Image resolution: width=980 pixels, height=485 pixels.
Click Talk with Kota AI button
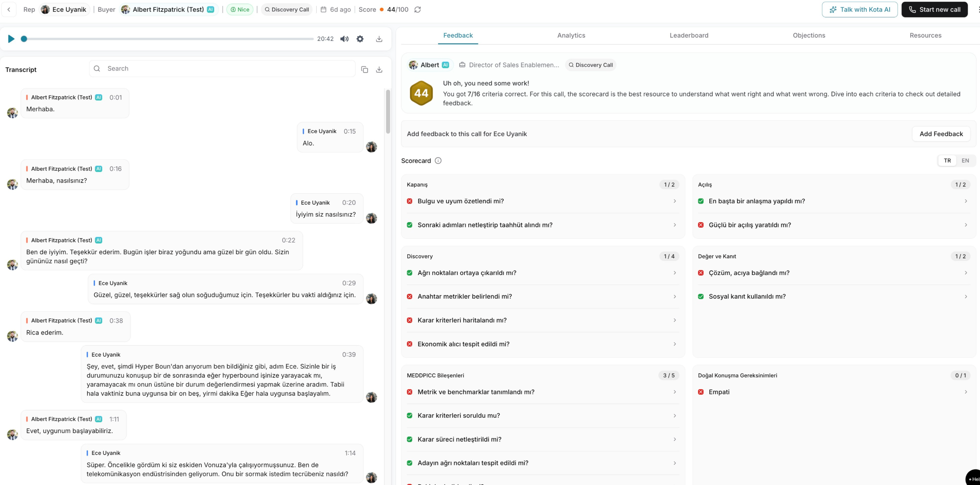(x=859, y=10)
